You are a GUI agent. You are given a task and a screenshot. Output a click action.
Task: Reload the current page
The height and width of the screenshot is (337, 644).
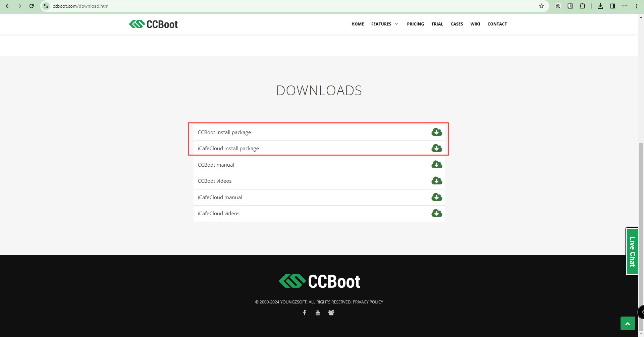[x=32, y=6]
